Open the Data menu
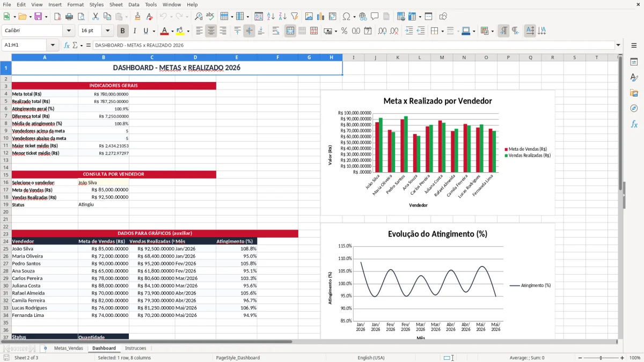 134,4
